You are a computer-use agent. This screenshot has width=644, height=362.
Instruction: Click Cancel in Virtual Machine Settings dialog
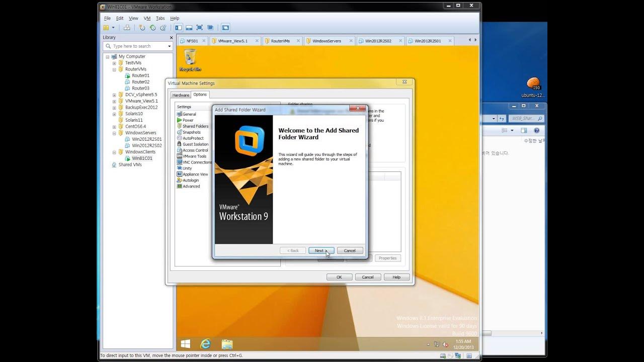click(368, 277)
